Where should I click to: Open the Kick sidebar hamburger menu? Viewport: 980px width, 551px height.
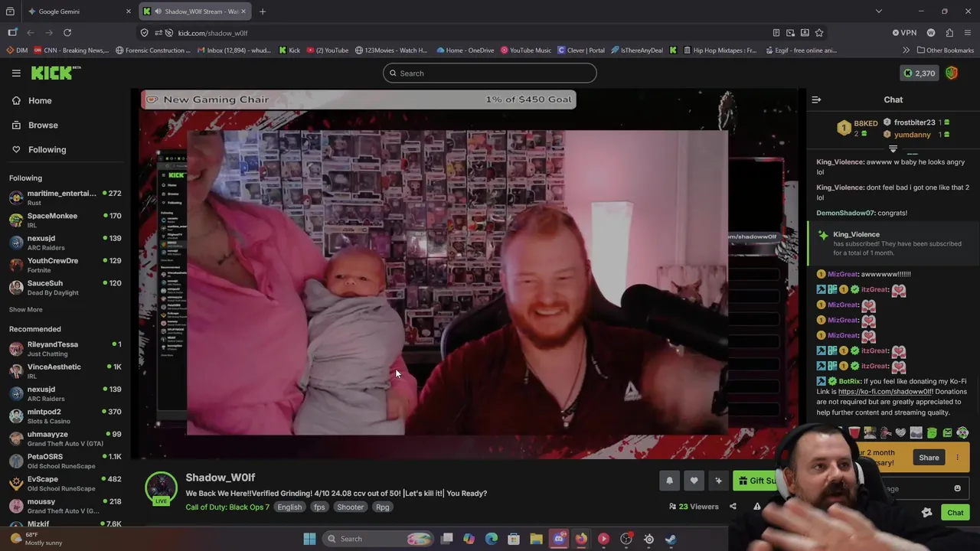[x=16, y=73]
